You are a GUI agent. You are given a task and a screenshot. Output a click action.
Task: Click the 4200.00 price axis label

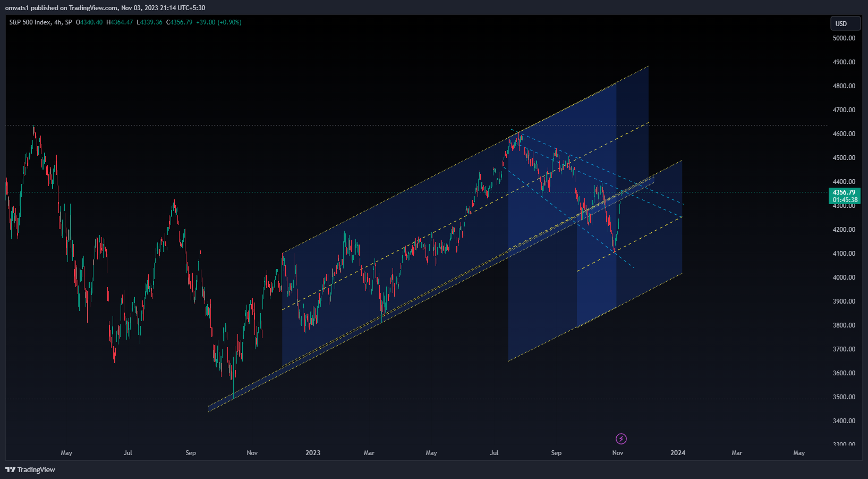(844, 230)
